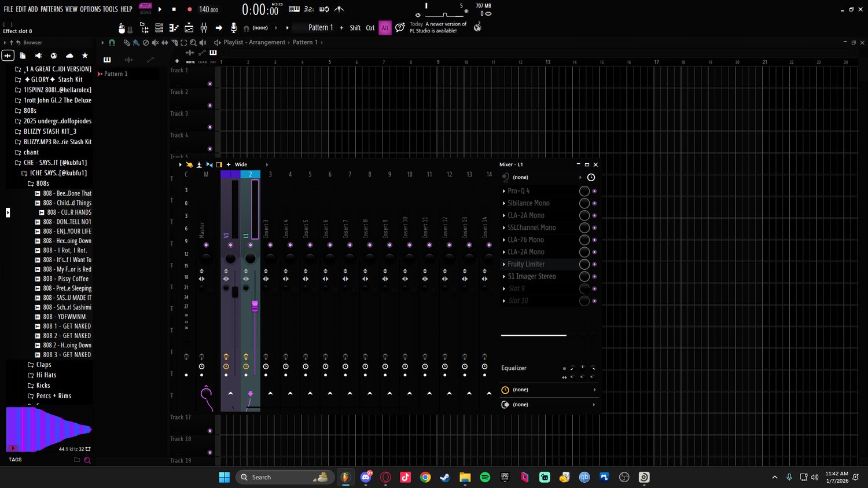Click the help speech-bubble icon in toolbar
The width and height of the screenshot is (868, 488).
tap(400, 28)
